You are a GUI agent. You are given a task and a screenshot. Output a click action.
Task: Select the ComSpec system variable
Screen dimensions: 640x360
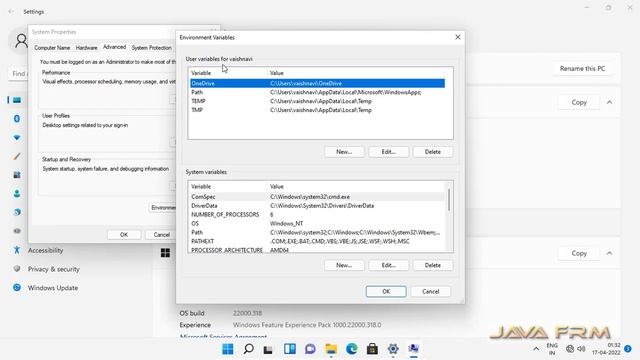317,197
